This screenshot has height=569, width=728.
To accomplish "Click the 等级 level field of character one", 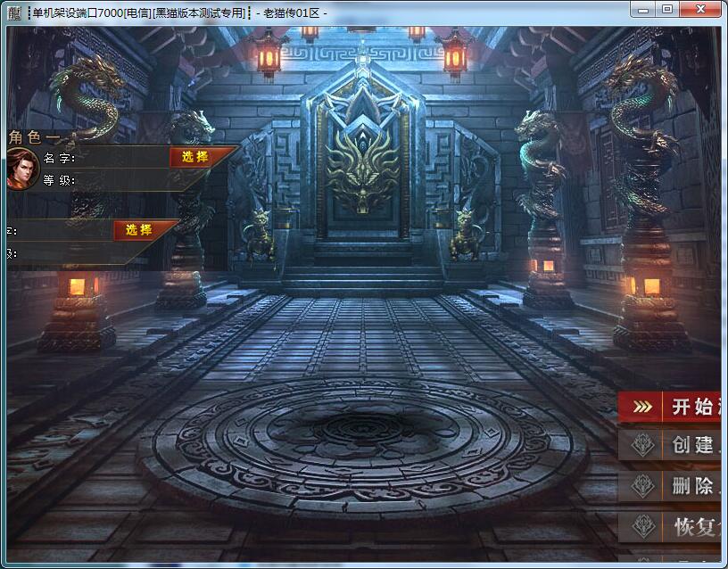I will click(116, 180).
